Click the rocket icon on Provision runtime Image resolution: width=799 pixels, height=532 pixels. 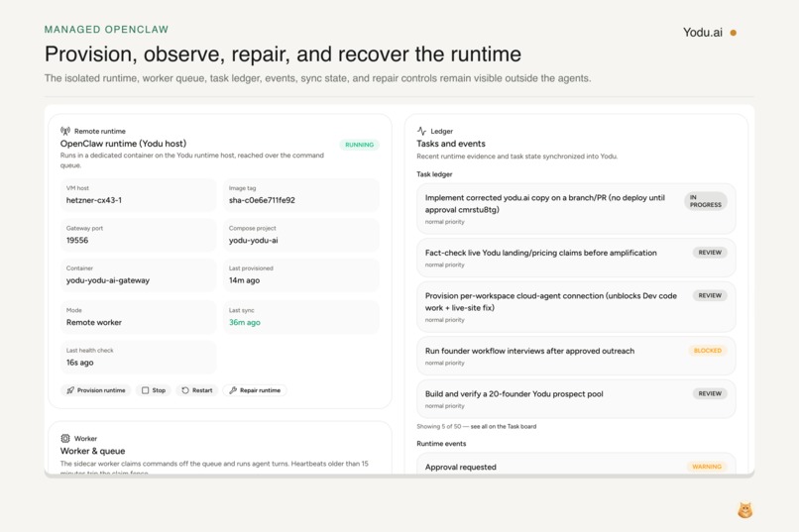pyautogui.click(x=70, y=390)
